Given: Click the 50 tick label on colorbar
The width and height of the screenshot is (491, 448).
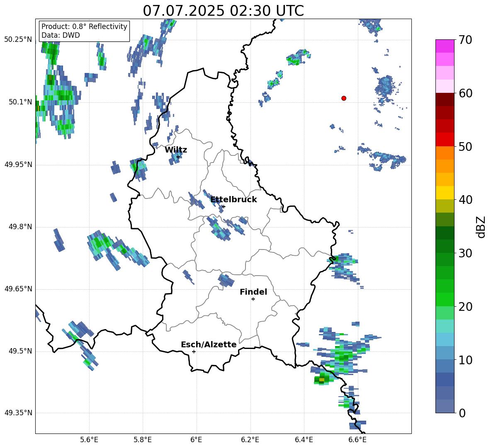Looking at the screenshot, I should 465,147.
